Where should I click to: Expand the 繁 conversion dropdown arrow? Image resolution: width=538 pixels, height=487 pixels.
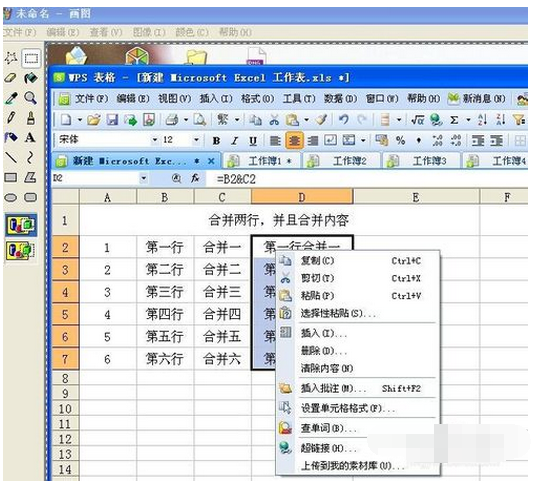[237, 120]
